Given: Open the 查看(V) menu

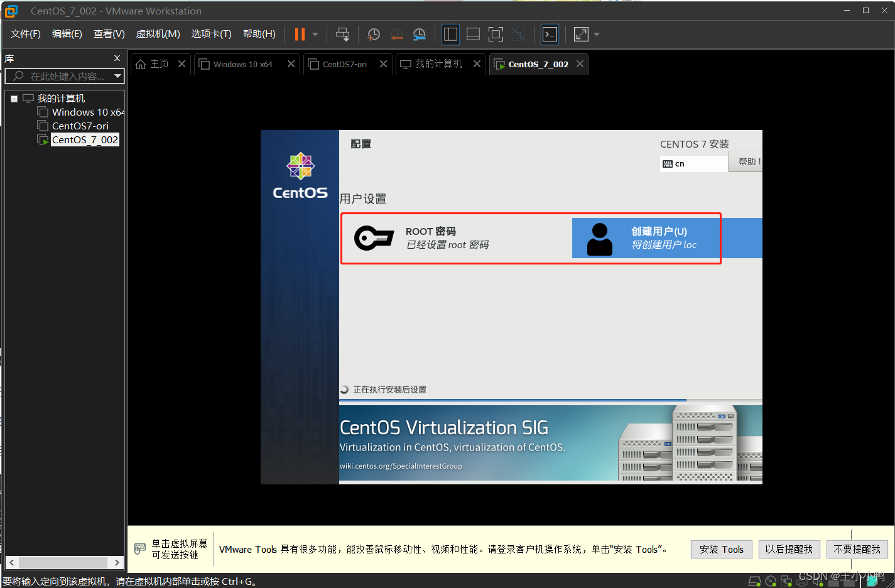Looking at the screenshot, I should [x=109, y=34].
